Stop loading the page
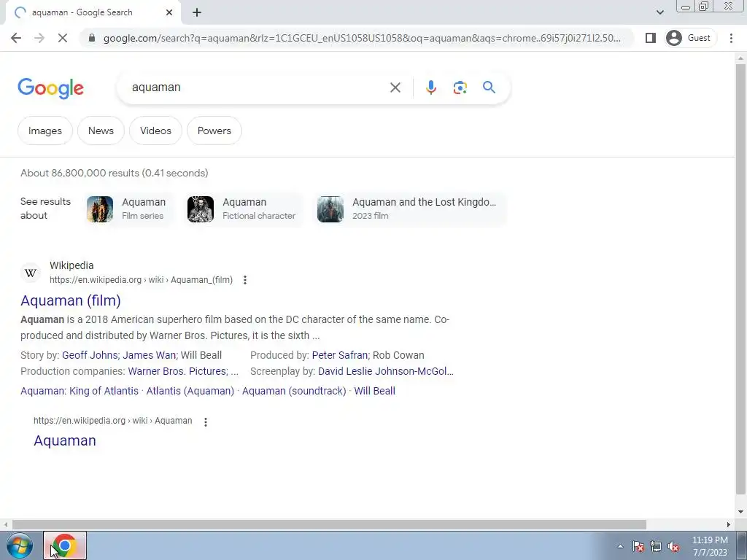747x560 pixels. point(63,38)
